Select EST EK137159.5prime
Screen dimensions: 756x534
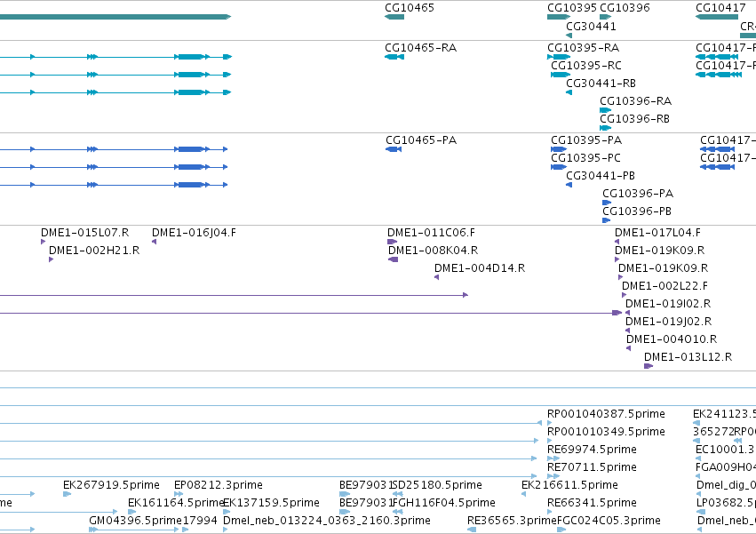[272, 504]
